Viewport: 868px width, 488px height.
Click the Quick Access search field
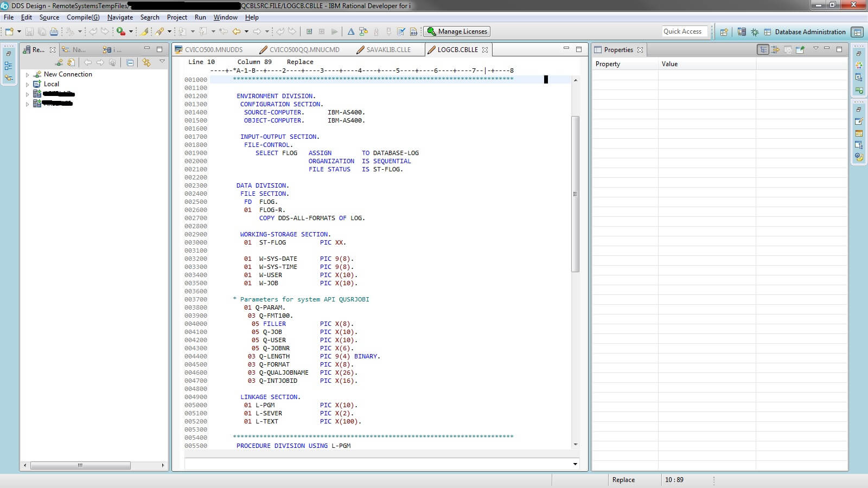[684, 31]
